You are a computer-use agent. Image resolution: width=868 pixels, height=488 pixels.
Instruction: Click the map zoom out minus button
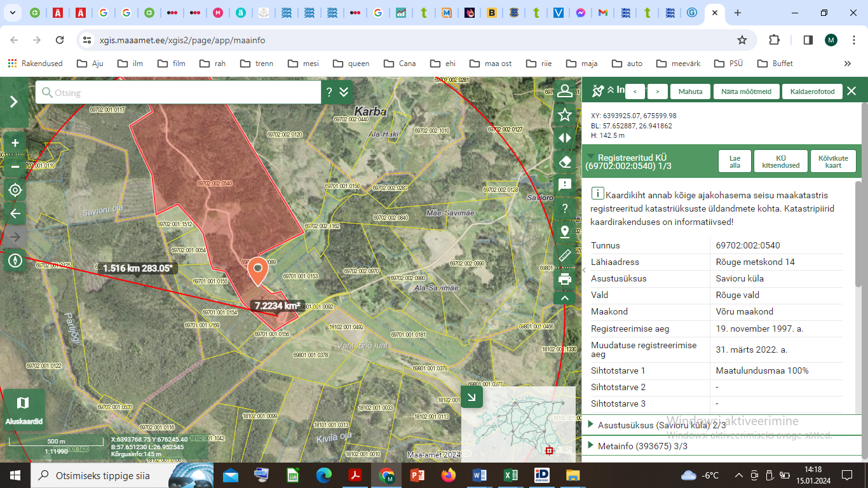pos(15,166)
